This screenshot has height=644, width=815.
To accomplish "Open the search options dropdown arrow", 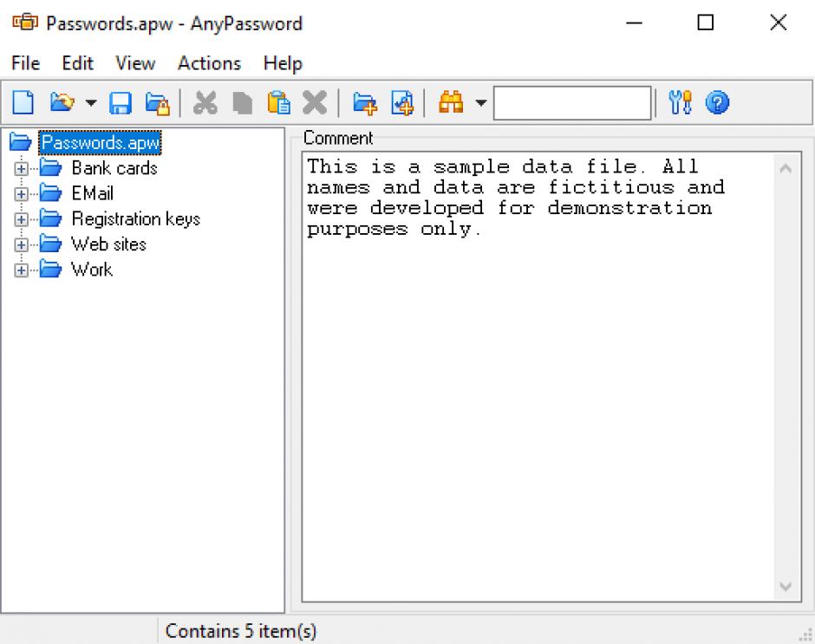I will [481, 102].
